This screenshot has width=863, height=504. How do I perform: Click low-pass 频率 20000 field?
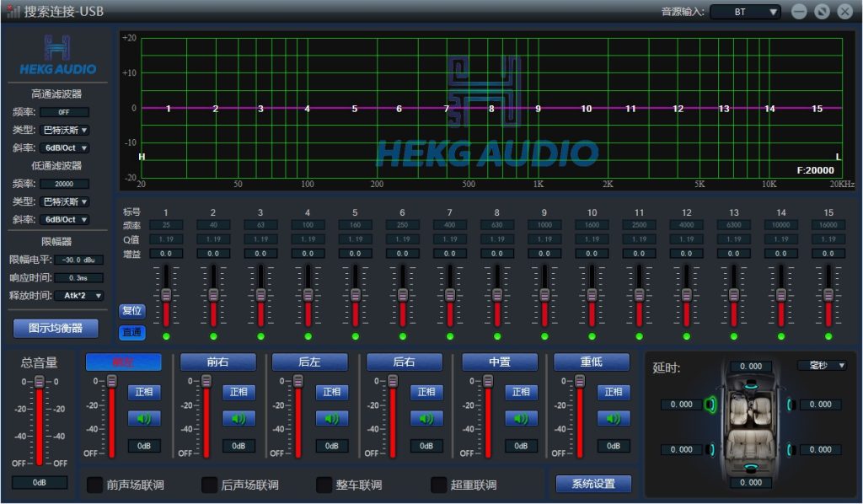64,184
